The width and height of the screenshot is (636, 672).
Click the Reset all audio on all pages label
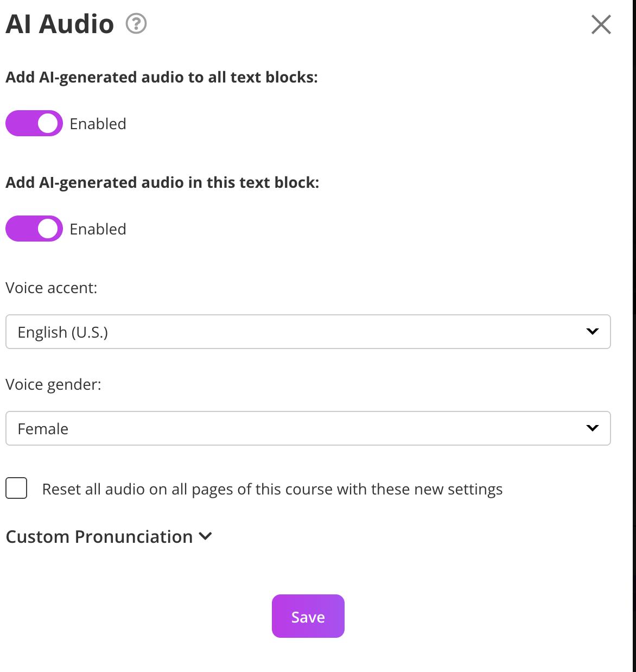[x=272, y=489]
